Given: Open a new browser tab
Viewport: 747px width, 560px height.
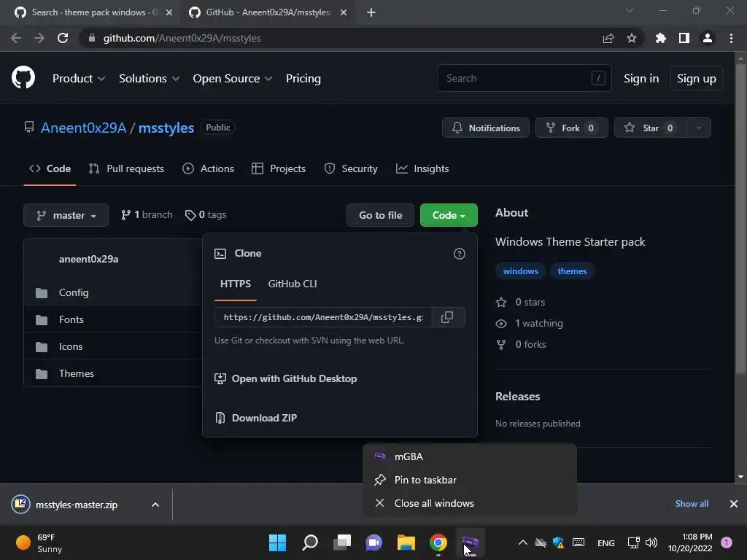Looking at the screenshot, I should tap(371, 12).
